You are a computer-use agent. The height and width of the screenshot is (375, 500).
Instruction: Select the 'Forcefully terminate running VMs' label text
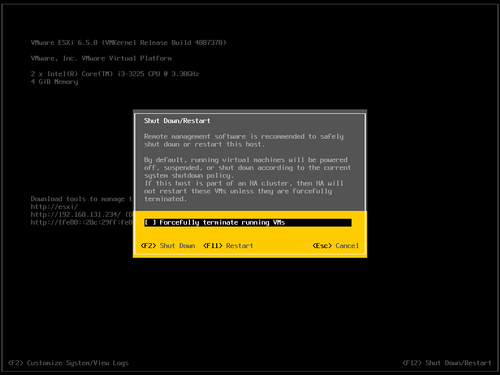(222, 222)
